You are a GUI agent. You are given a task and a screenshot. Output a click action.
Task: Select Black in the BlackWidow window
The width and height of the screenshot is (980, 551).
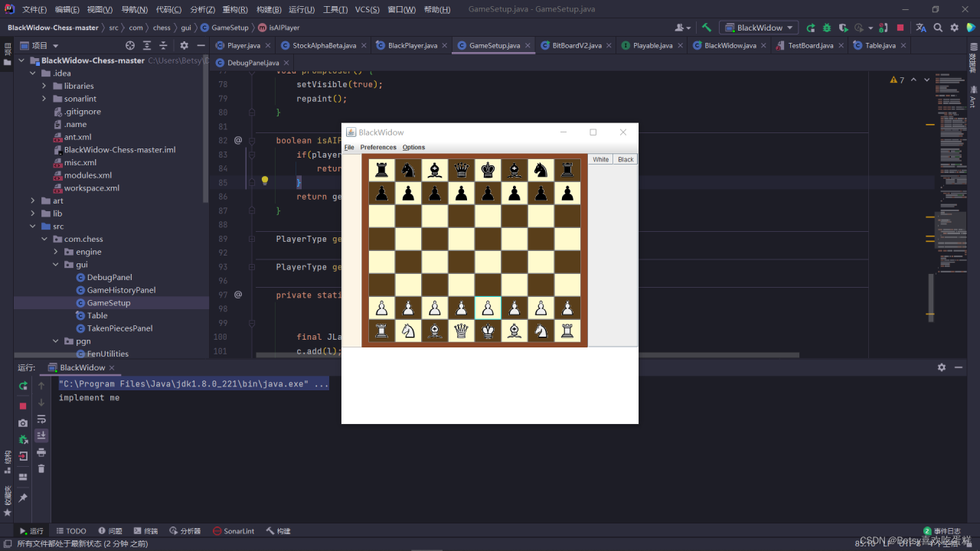[x=626, y=159]
